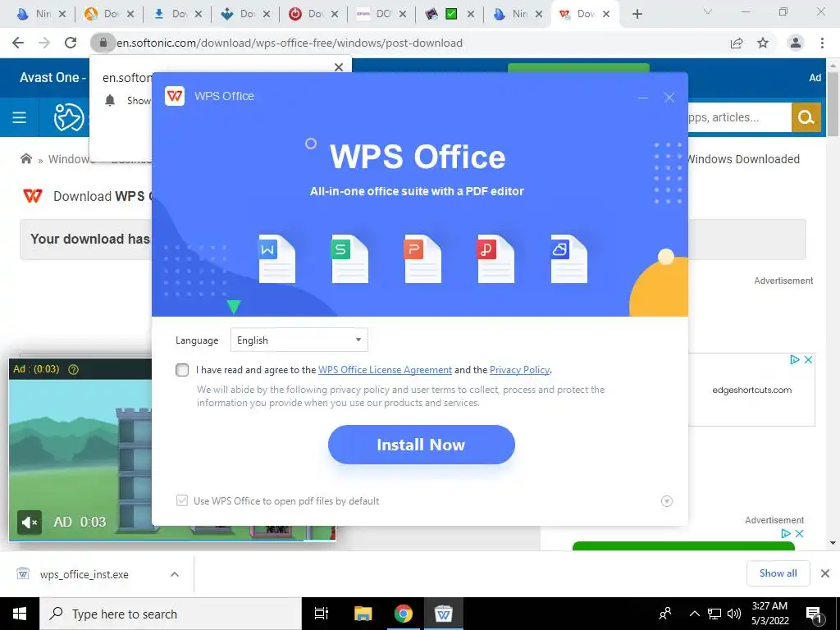Click AdChoices icon on edgeshortcuts ad
This screenshot has width=840, height=630.
point(795,360)
